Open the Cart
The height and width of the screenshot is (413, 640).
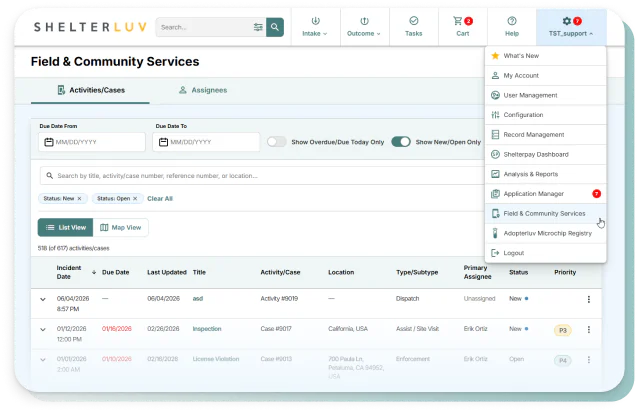462,27
